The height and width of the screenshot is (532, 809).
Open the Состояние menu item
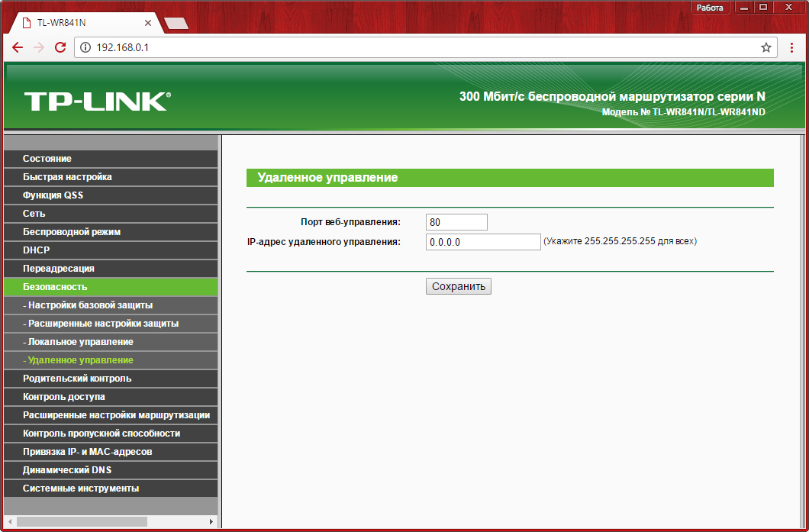pyautogui.click(x=47, y=159)
